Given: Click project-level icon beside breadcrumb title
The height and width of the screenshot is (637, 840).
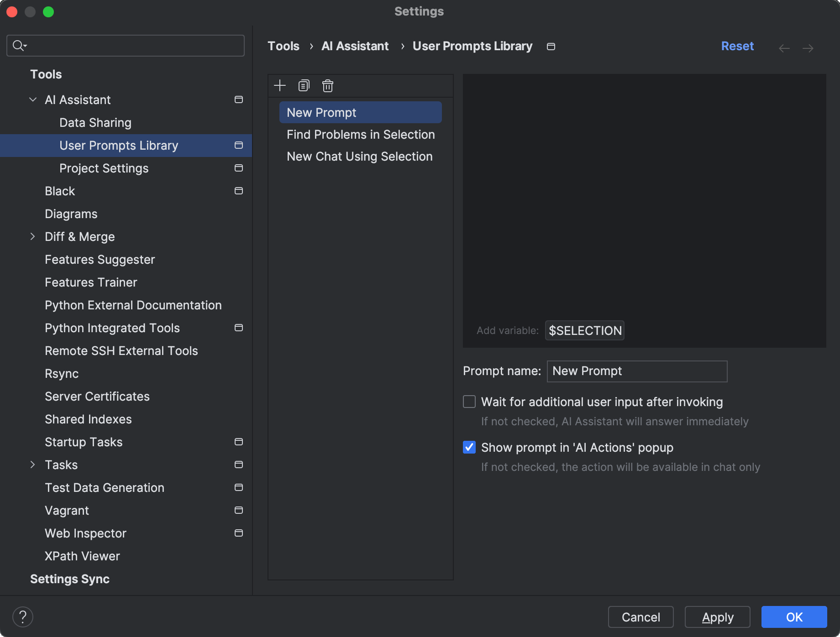Looking at the screenshot, I should pos(551,47).
